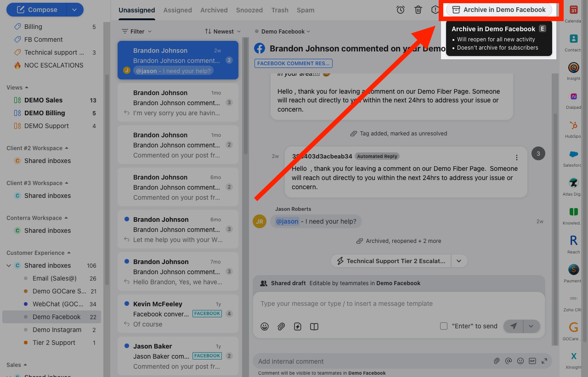Collapse the Views section
The height and width of the screenshot is (377, 588).
pos(17,87)
